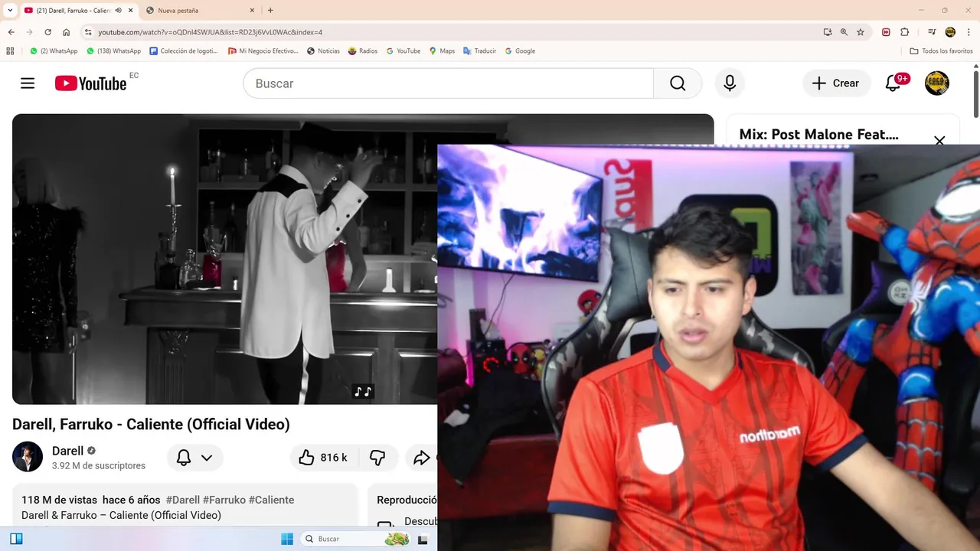Viewport: 980px width, 551px height.
Task: Expand the video description box
Action: tap(185, 505)
